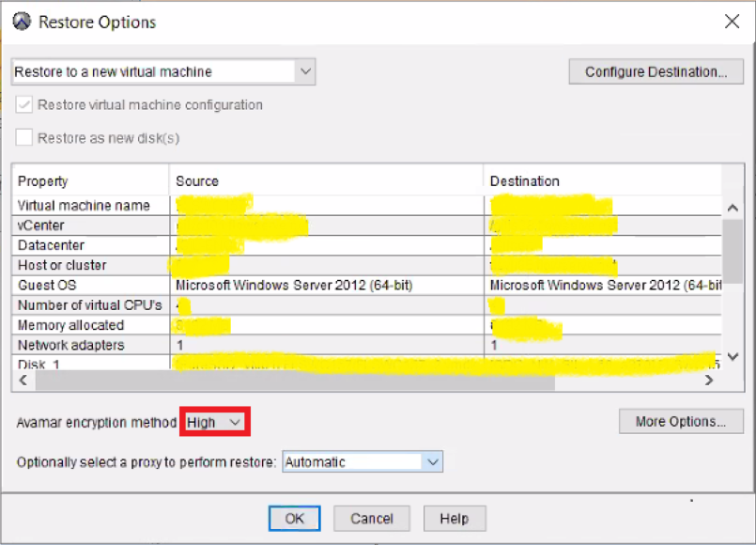Screen dimensions: 756x545
Task: Confirm restore with the OK button
Action: (x=294, y=519)
